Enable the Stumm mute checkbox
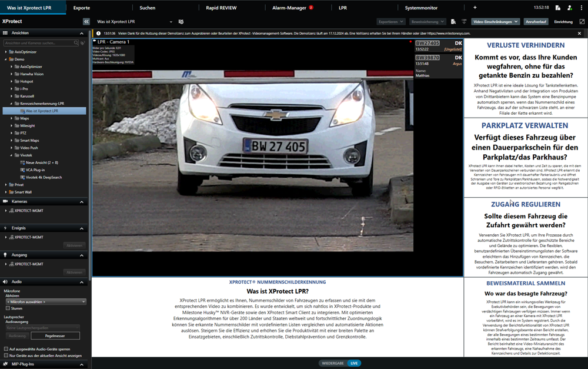 (x=8, y=308)
